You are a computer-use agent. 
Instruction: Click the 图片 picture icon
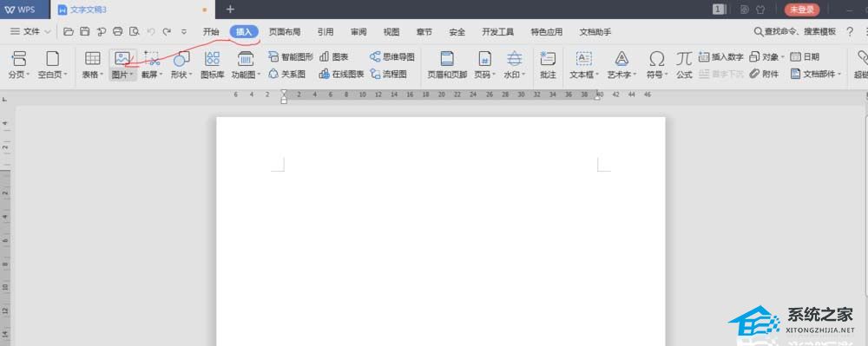point(122,58)
